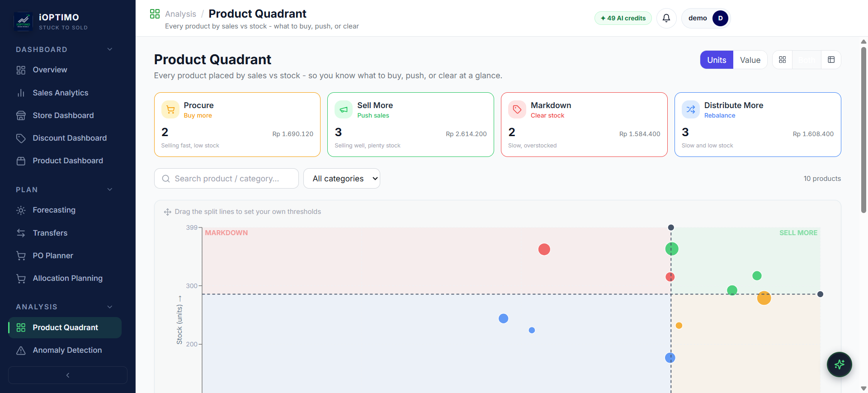Open the AI assistant sparkle button
The width and height of the screenshot is (868, 393).
tap(840, 365)
